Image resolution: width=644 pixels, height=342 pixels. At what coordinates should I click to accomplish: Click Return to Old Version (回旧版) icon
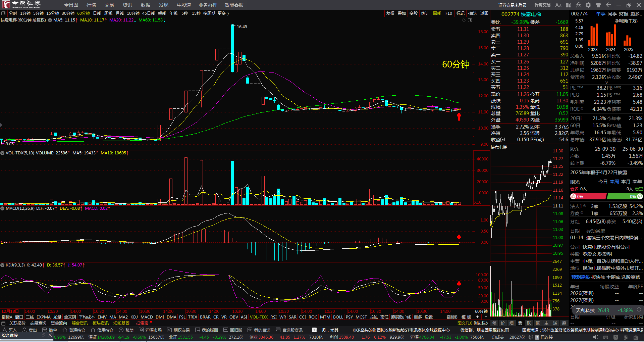click(226, 330)
